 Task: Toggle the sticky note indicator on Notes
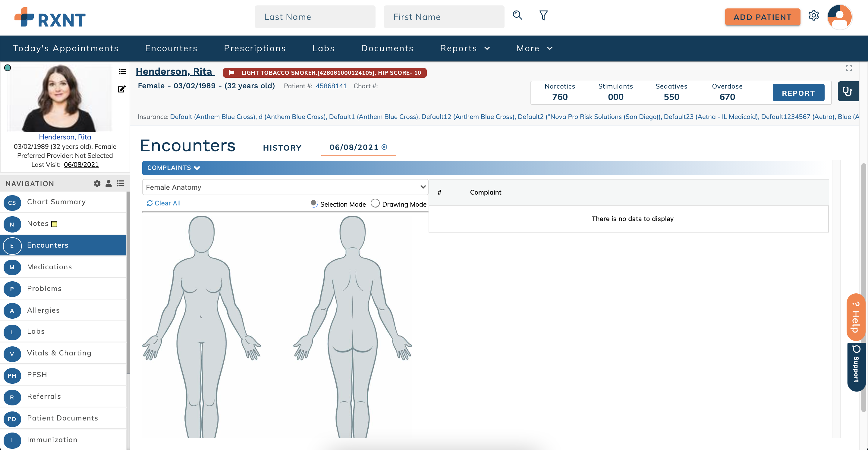coord(54,223)
